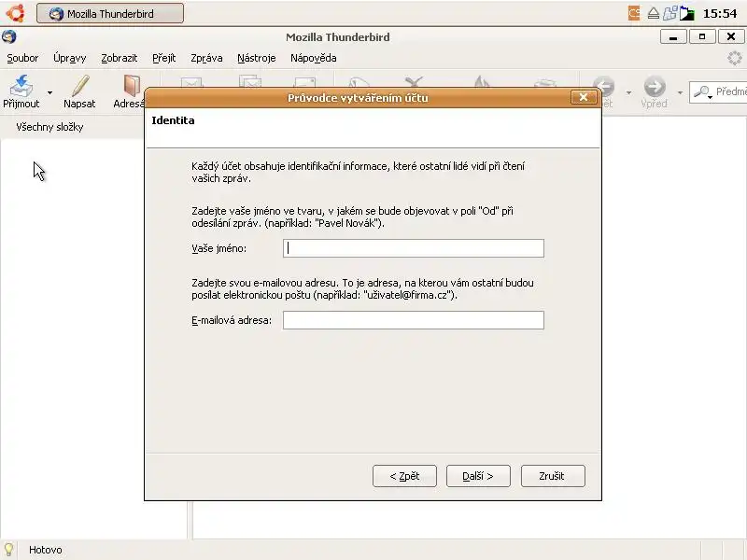747x560 pixels.
Task: Open the Nástroje menu
Action: click(x=256, y=58)
